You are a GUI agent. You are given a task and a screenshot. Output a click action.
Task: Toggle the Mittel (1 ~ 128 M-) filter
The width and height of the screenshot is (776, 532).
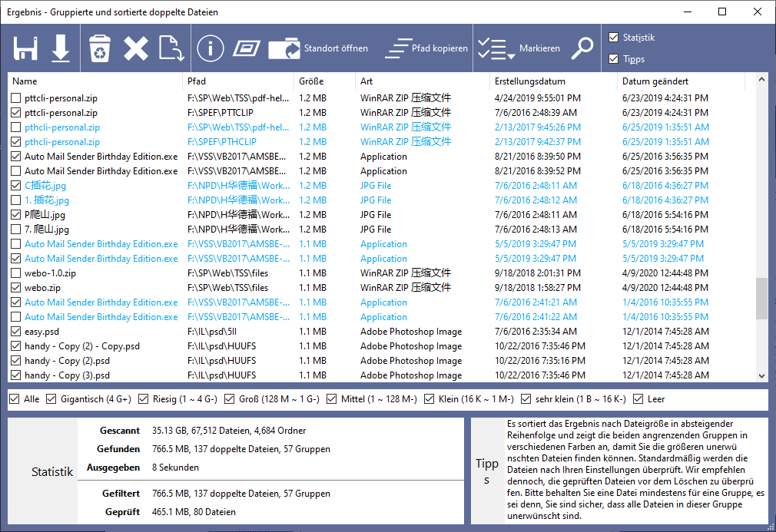coord(331,399)
